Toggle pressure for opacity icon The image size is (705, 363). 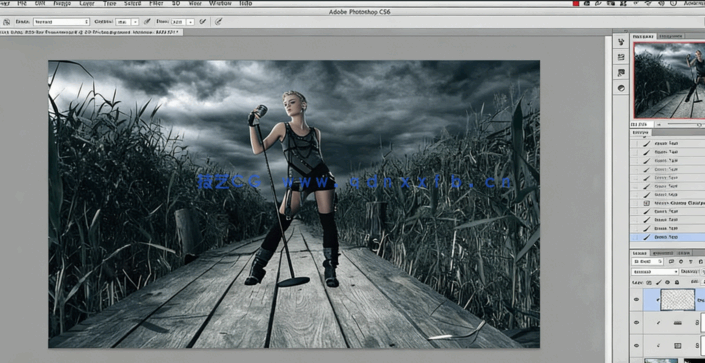click(147, 22)
